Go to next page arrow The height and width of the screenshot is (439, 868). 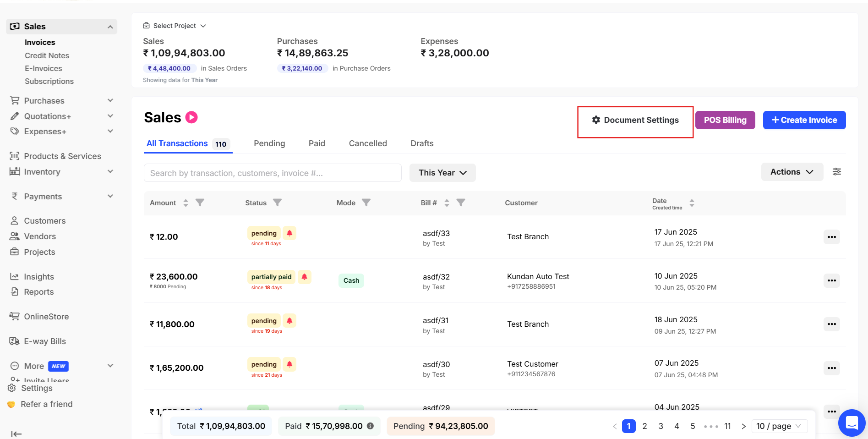tap(743, 426)
